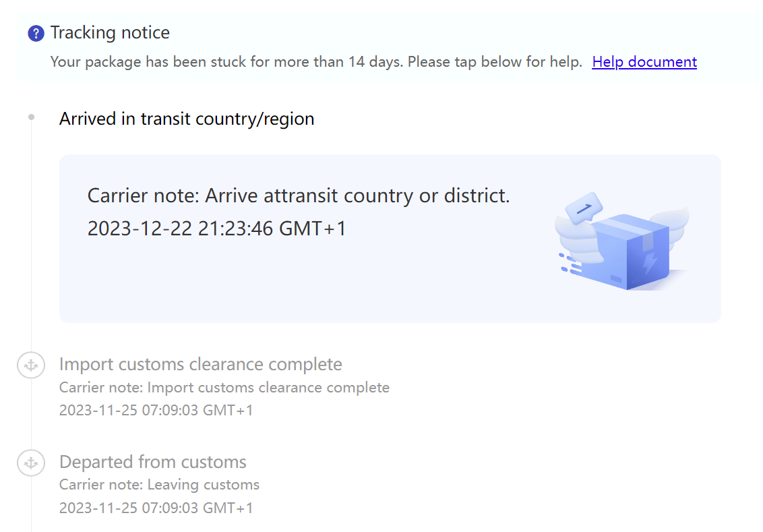Click 'Import customs clearance complete' heading
The image size is (763, 532).
pos(200,364)
